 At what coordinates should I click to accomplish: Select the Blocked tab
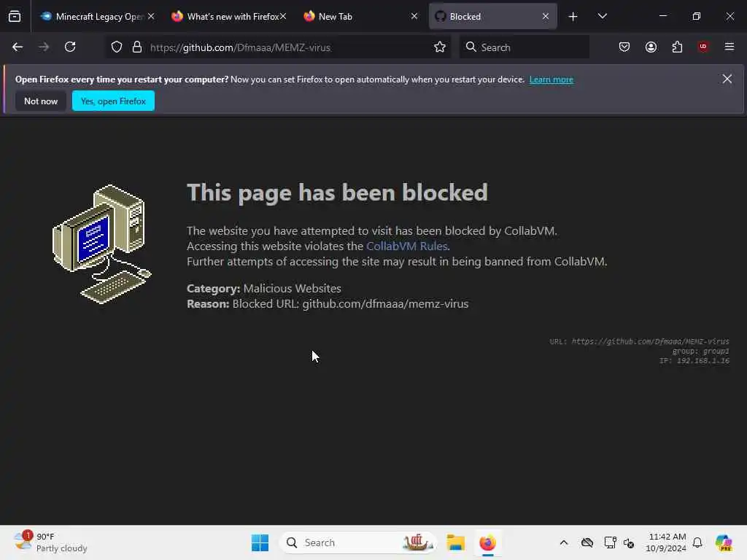coord(492,17)
